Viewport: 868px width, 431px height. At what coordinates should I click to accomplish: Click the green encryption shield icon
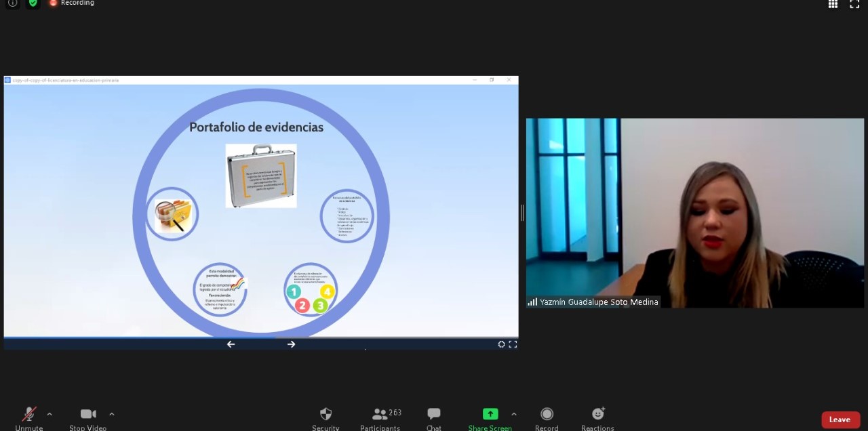coord(33,3)
